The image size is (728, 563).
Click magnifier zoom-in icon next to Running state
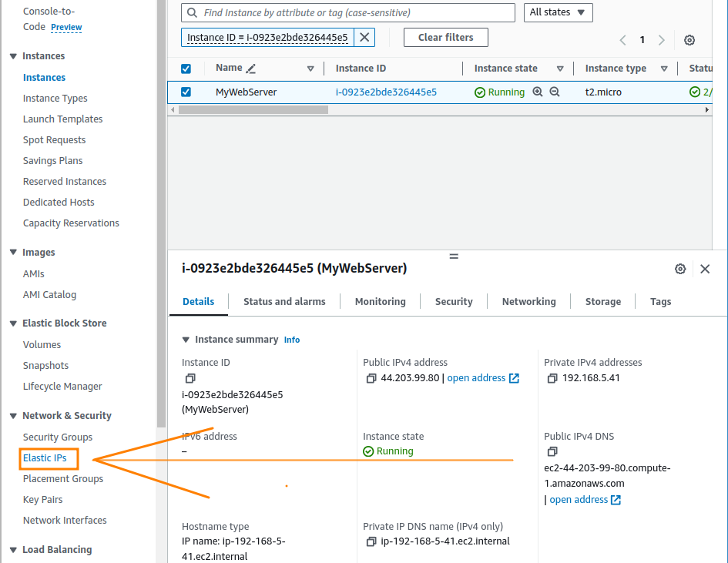tap(538, 92)
